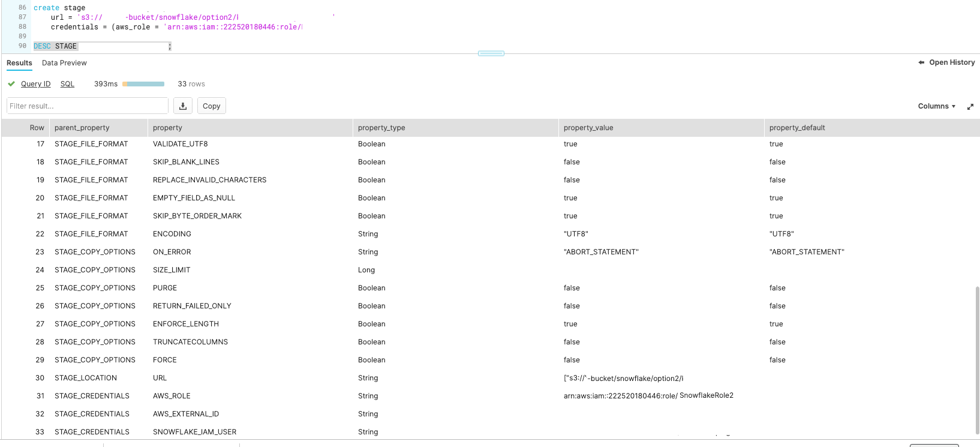Download the query results
Screen dimensions: 980x447
click(x=183, y=106)
